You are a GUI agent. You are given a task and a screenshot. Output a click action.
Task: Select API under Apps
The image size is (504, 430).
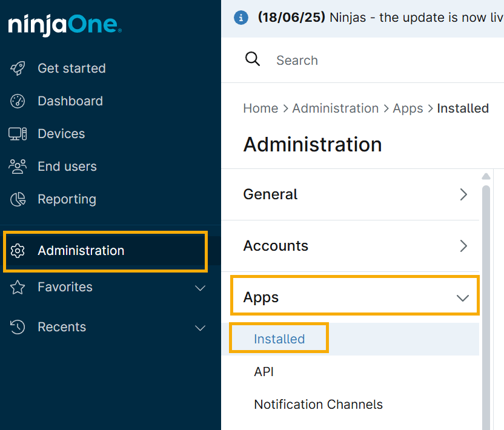[x=264, y=372]
